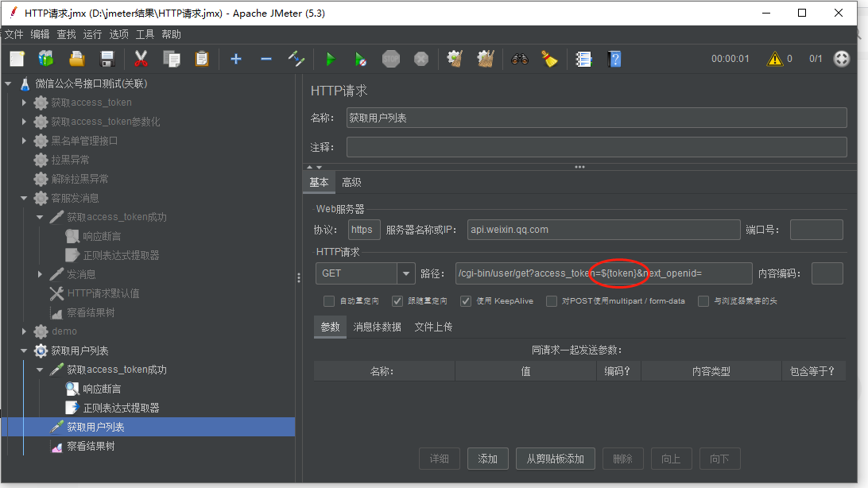Open the 帮助 menu
This screenshot has height=488, width=868.
point(171,34)
